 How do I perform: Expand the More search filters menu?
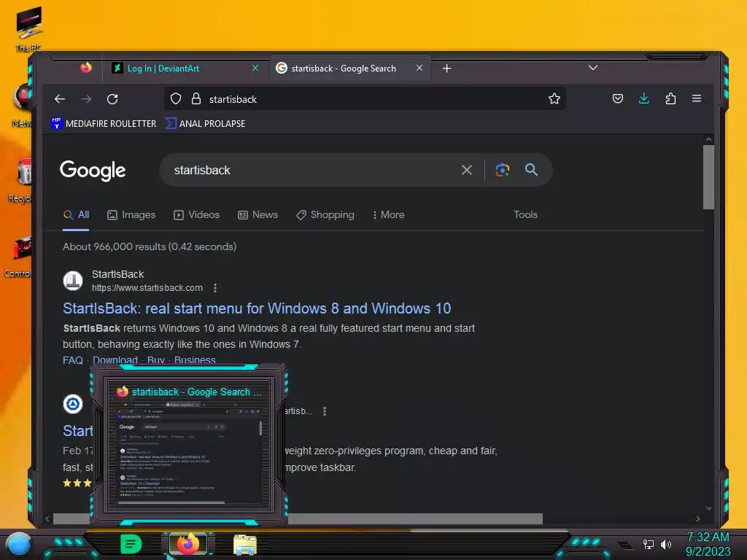coord(388,215)
